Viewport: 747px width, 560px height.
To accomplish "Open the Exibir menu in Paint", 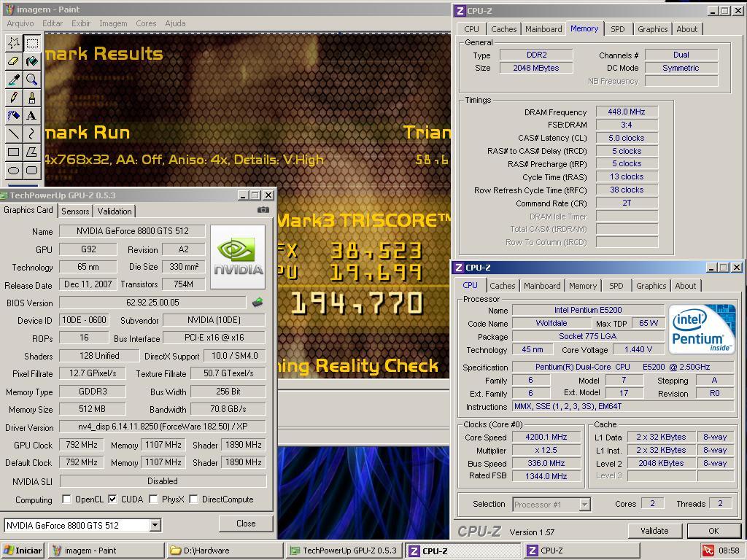I will point(81,23).
